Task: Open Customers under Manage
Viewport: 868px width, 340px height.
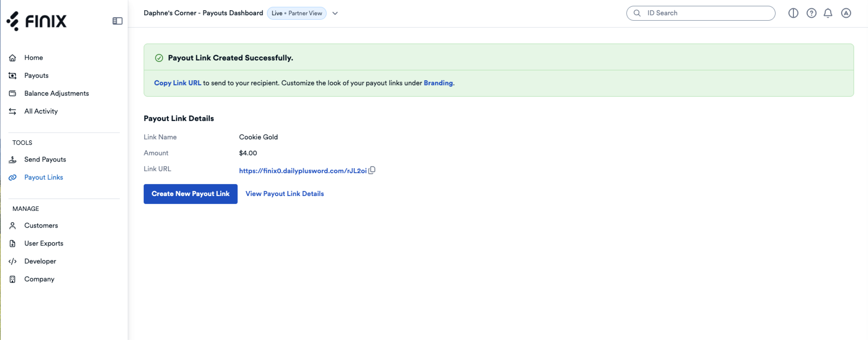Action: pos(41,225)
